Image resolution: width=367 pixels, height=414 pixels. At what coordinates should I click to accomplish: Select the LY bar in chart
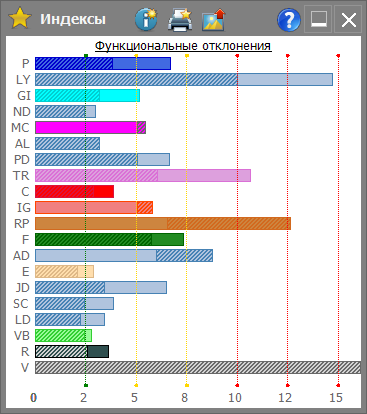pyautogui.click(x=184, y=80)
